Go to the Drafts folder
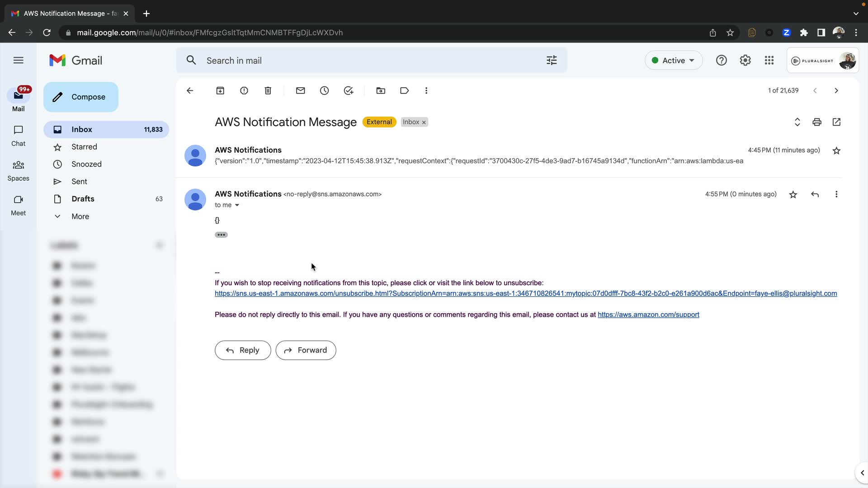 pyautogui.click(x=83, y=199)
